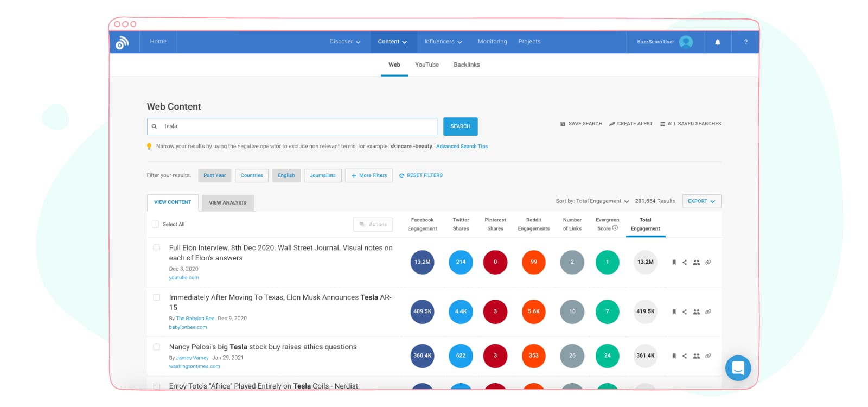Click Create Alert
868x407 pixels.
click(x=631, y=124)
